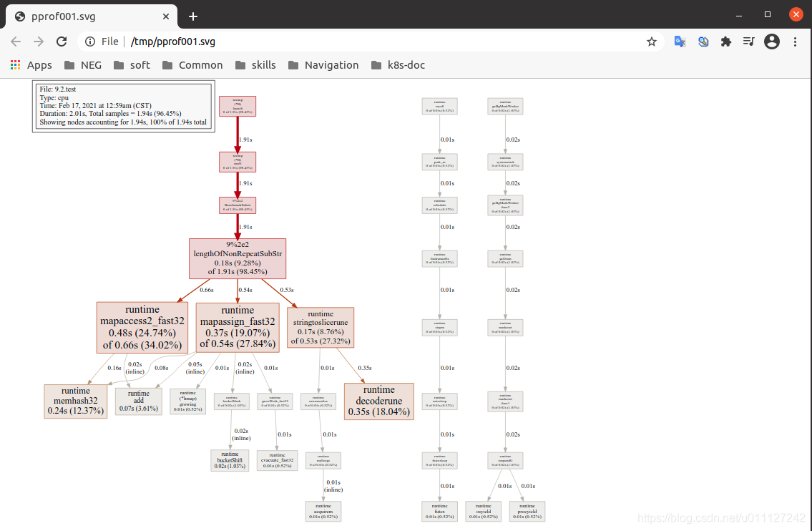Image resolution: width=812 pixels, height=531 pixels.
Task: Select the runtime mapaccess2_fast32 node
Action: (x=142, y=328)
